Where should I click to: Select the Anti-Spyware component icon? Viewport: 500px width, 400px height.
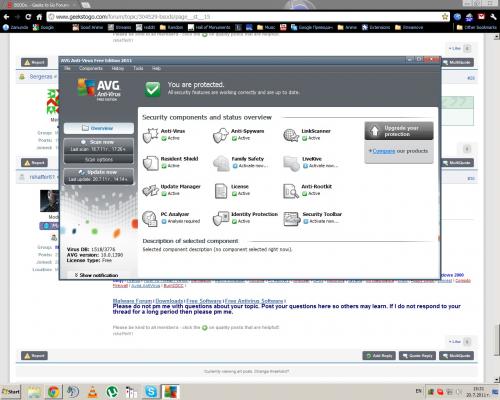(x=221, y=135)
